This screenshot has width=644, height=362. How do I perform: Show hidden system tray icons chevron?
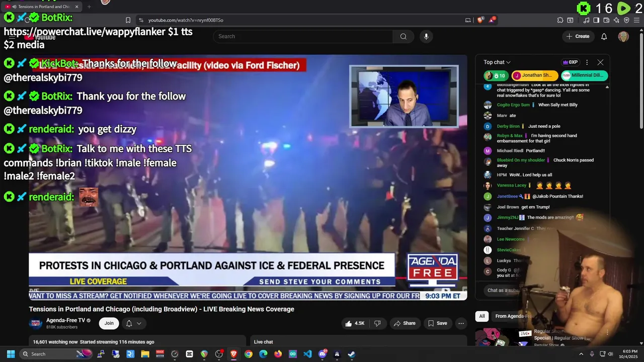(x=581, y=354)
